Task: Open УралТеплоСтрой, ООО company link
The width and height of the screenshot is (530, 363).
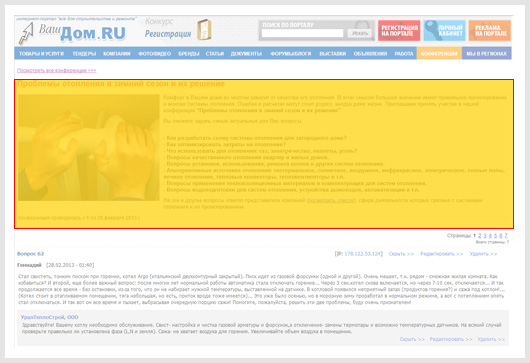Action: tap(49, 317)
